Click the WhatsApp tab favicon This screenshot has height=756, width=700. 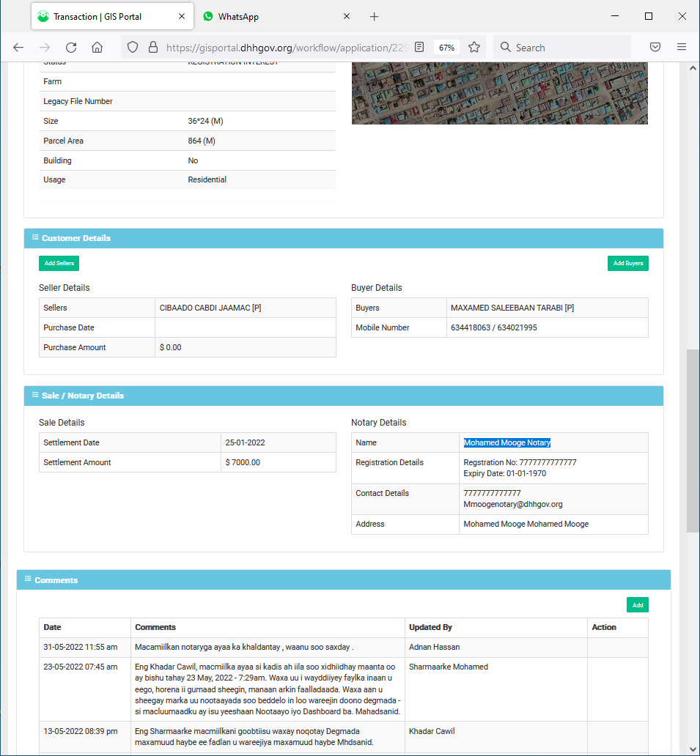click(x=208, y=16)
